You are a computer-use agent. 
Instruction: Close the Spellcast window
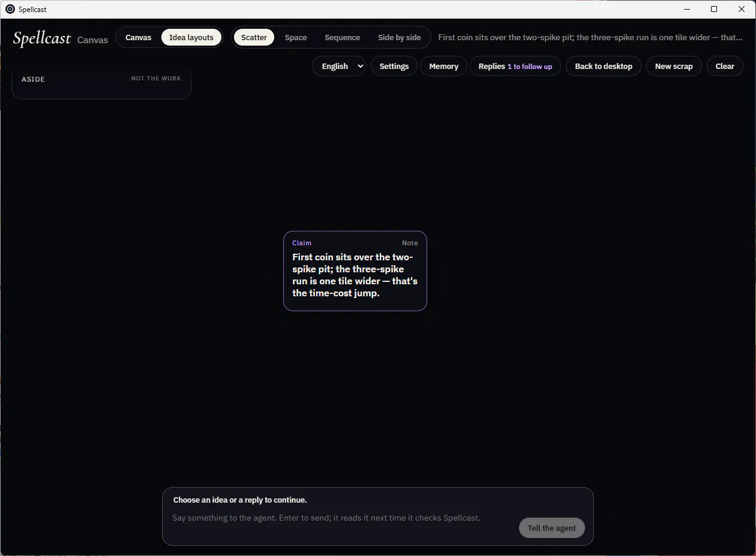742,9
